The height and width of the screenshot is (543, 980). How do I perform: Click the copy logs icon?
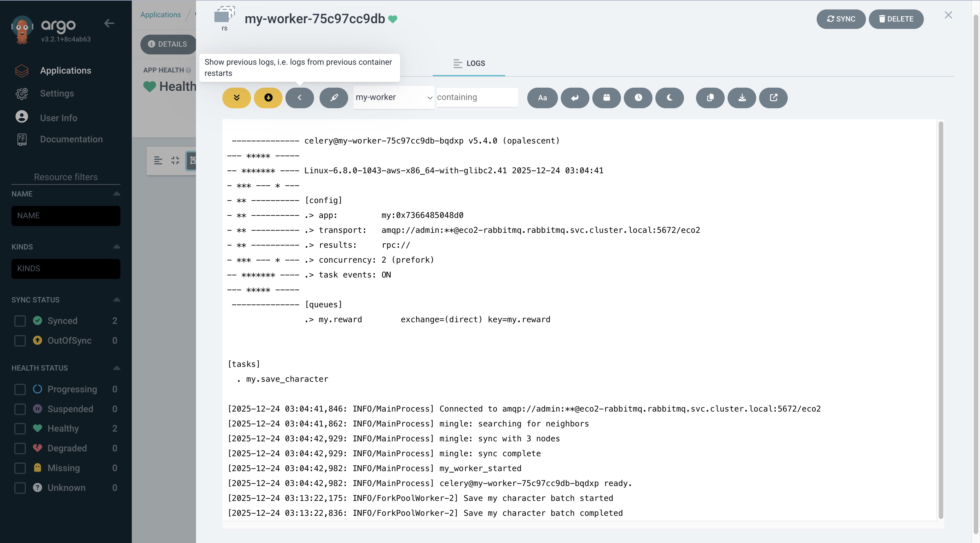coord(710,98)
